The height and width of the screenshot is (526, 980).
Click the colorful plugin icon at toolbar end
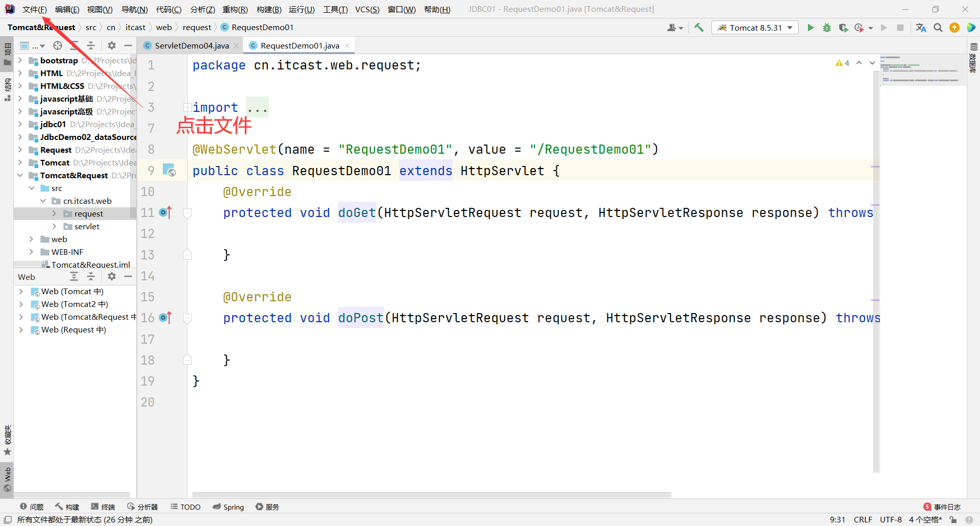coord(971,28)
